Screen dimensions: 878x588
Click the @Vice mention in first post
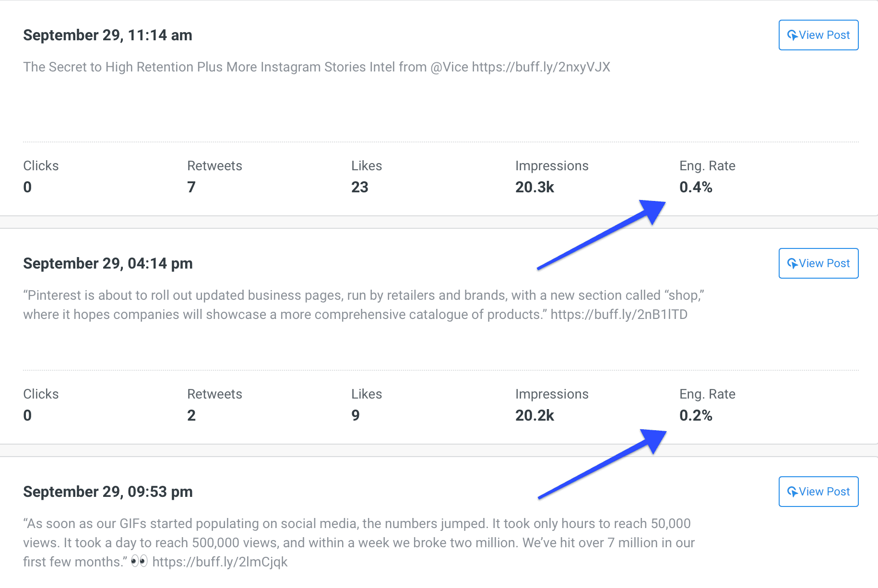(x=449, y=67)
